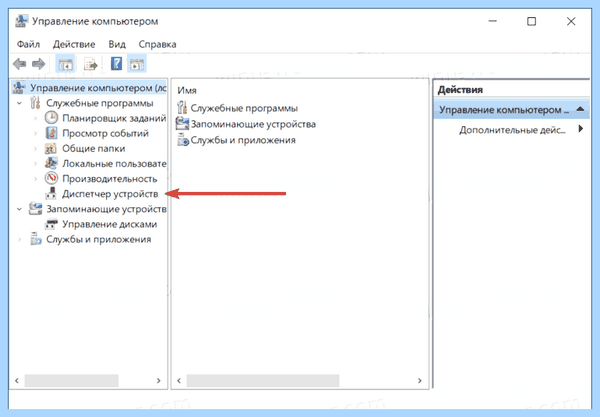Expand the Службы и приложения tree node
Screen dimensions: 600x417
coord(20,239)
